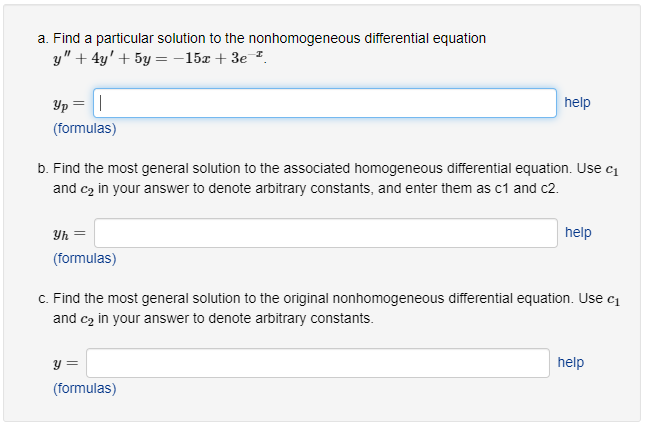Click the -15x + 3e^-x right-hand side

218,58
